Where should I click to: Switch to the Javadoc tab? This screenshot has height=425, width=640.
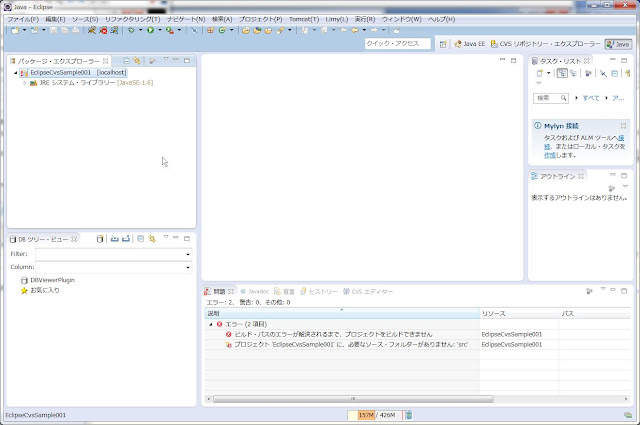point(255,291)
